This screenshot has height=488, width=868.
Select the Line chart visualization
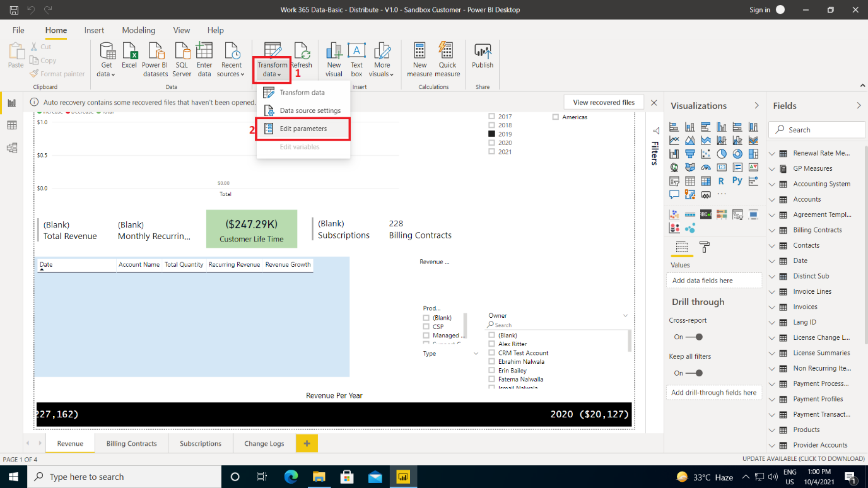(674, 140)
